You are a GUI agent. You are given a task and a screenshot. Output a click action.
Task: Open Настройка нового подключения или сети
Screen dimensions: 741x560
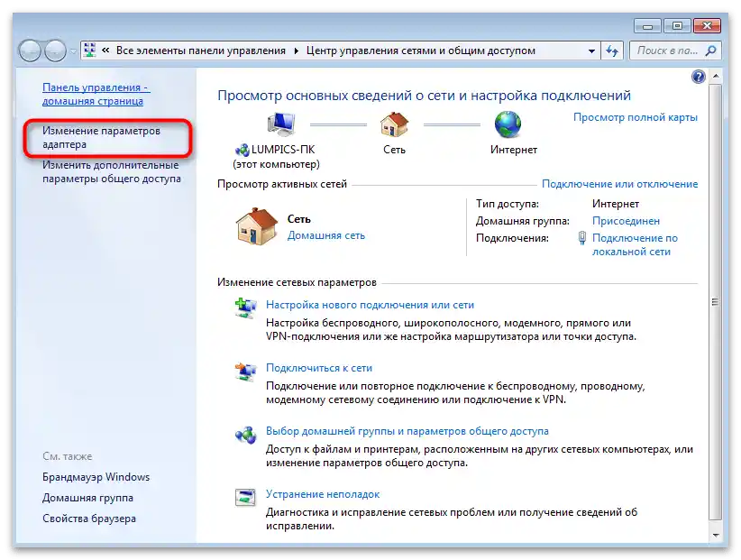coord(370,305)
